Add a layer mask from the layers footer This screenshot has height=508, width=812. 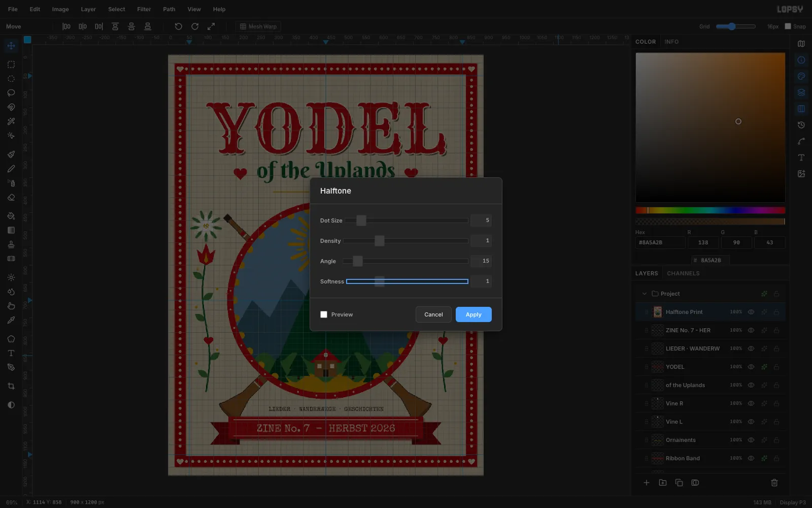695,483
